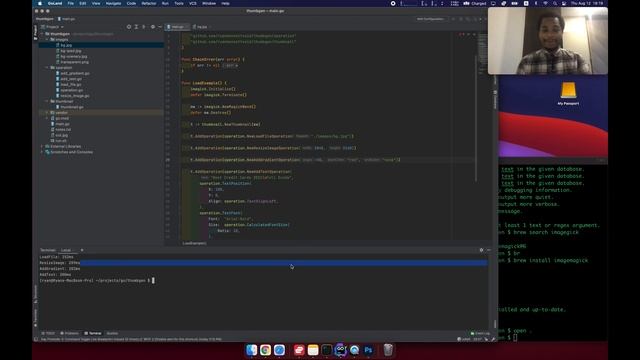
Task: Collapse the thumbnail folder
Action: tap(47, 101)
